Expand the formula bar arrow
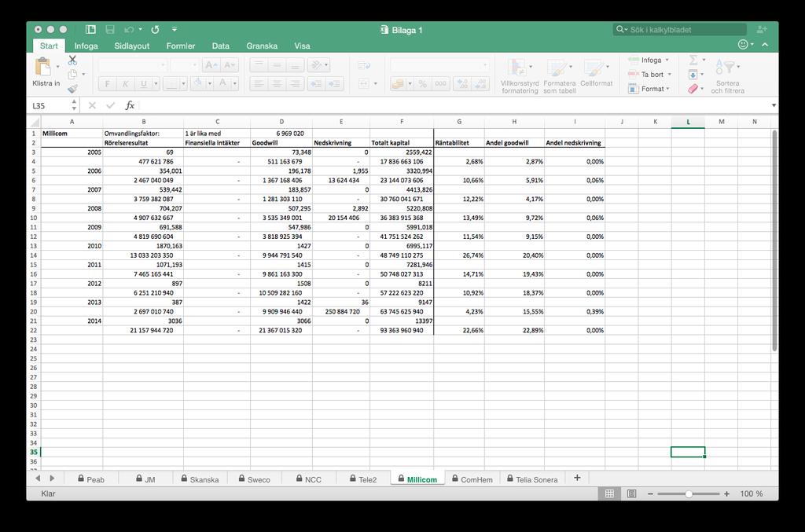 click(774, 105)
